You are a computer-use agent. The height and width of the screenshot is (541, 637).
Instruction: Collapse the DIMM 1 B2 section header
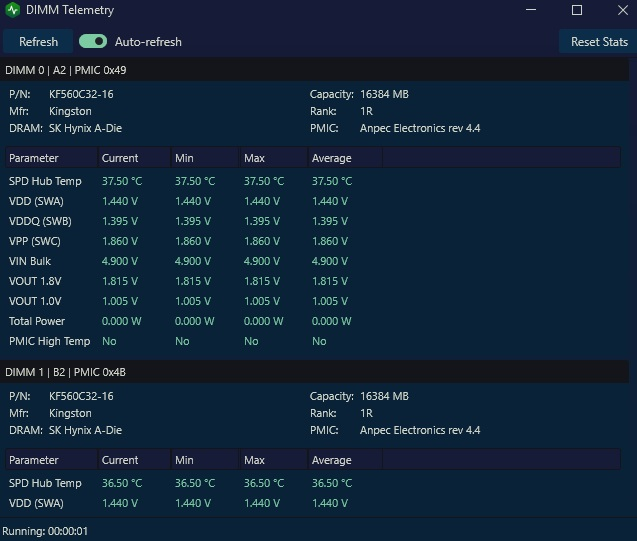click(314, 372)
